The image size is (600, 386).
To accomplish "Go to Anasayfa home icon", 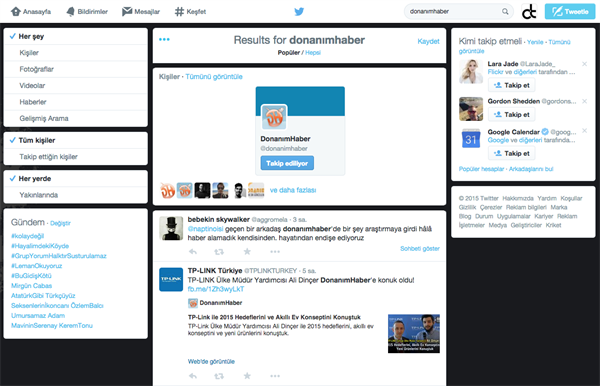I will coord(16,11).
